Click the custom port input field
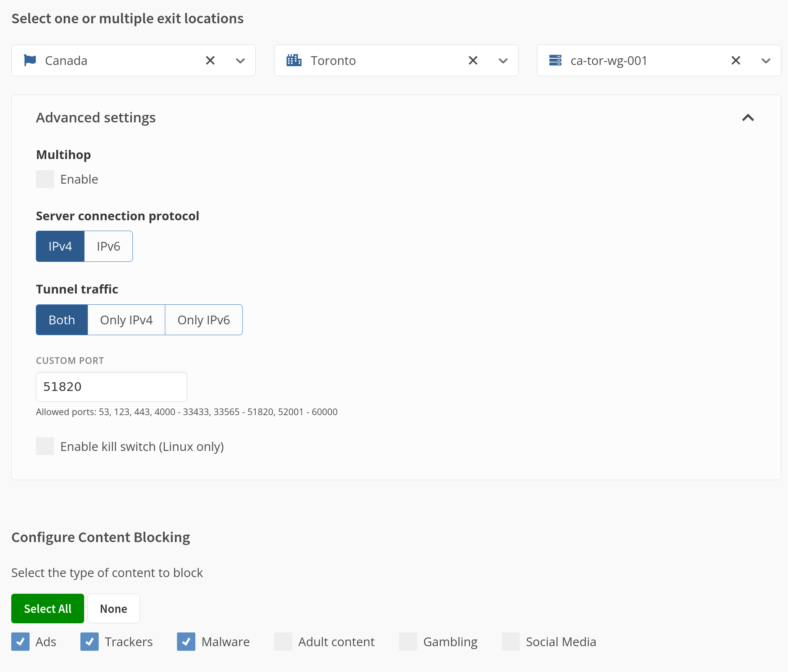The width and height of the screenshot is (788, 672). click(x=111, y=386)
